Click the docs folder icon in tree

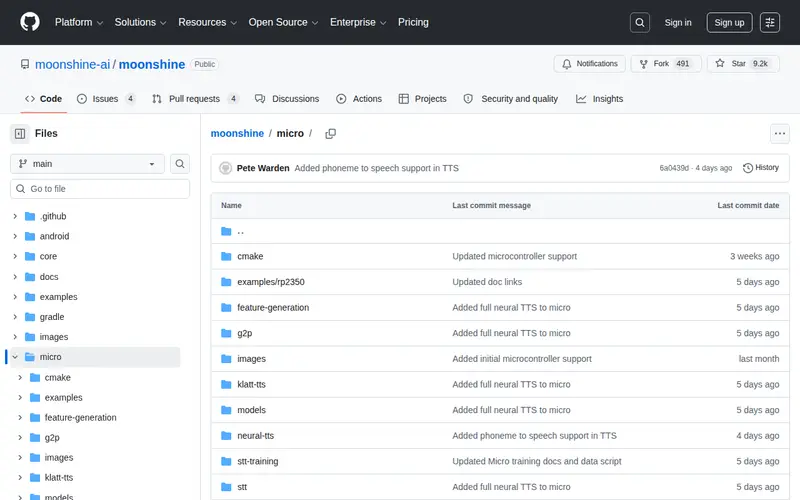click(30, 277)
